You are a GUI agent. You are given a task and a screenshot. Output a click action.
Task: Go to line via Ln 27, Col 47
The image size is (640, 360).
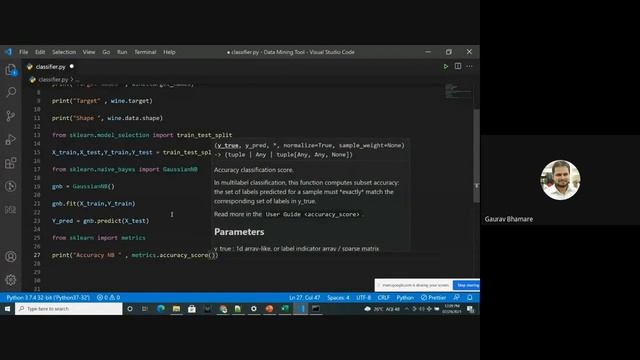(304, 298)
